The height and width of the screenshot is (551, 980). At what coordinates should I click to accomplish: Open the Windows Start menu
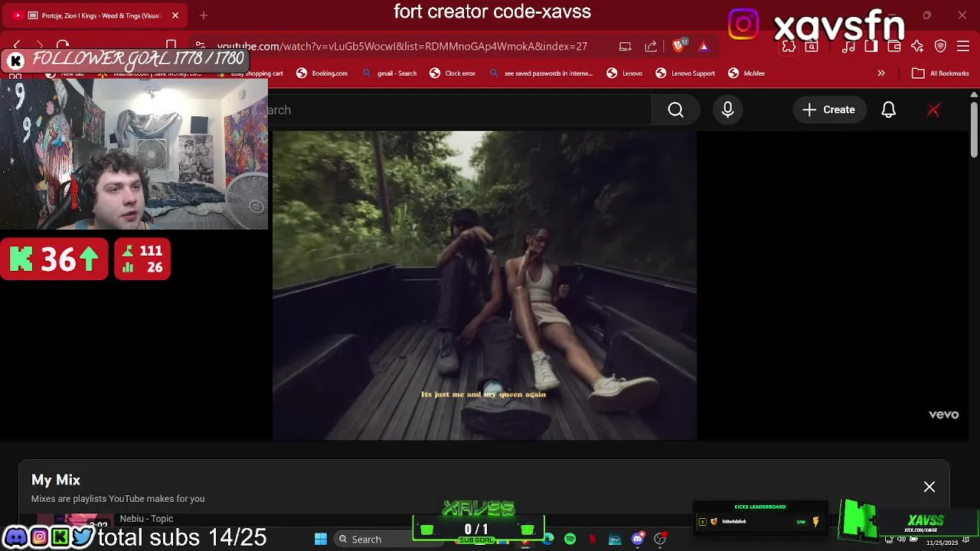coord(321,539)
